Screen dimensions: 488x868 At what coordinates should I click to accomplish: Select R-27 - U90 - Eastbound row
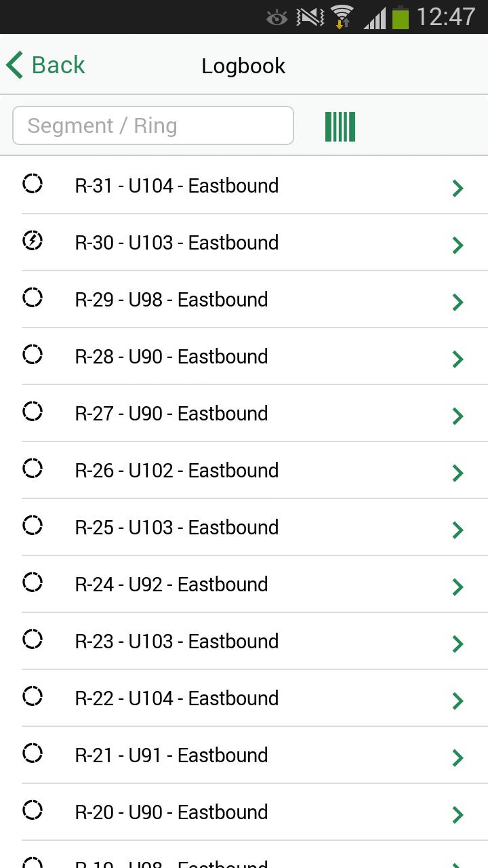[244, 414]
